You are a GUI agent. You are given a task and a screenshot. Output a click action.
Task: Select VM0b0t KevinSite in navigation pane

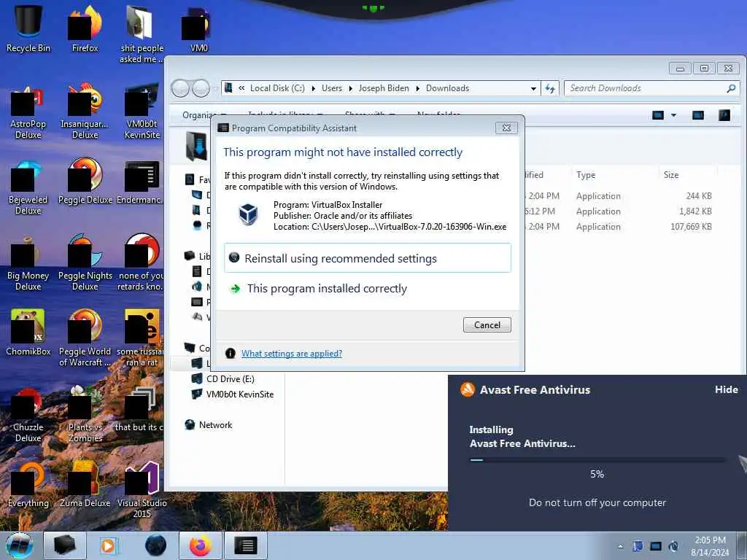pyautogui.click(x=233, y=394)
